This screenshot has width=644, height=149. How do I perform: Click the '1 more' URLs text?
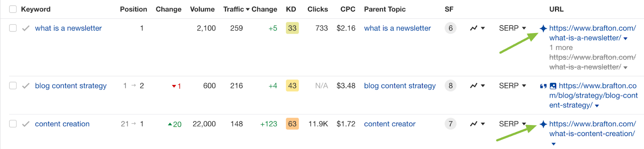point(561,48)
